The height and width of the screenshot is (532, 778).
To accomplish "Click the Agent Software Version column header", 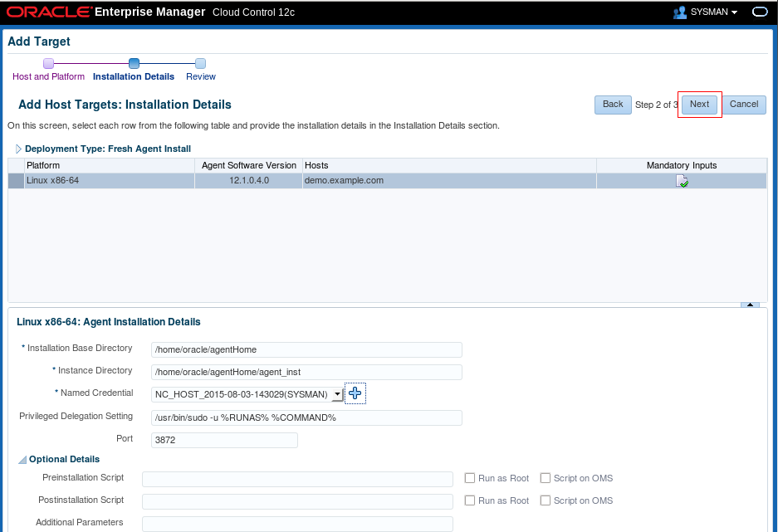I will click(248, 166).
